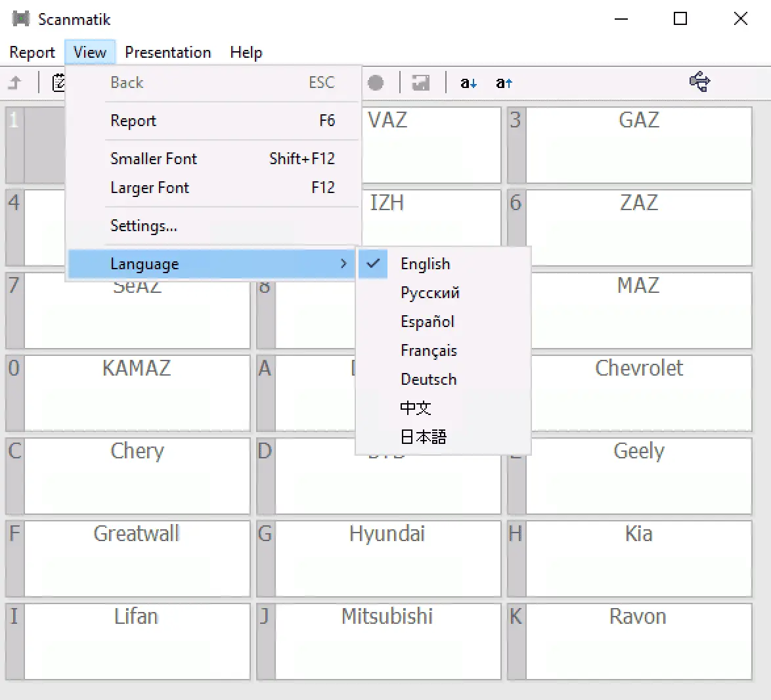
Task: Click the round record toolbar icon
Action: pyautogui.click(x=376, y=83)
